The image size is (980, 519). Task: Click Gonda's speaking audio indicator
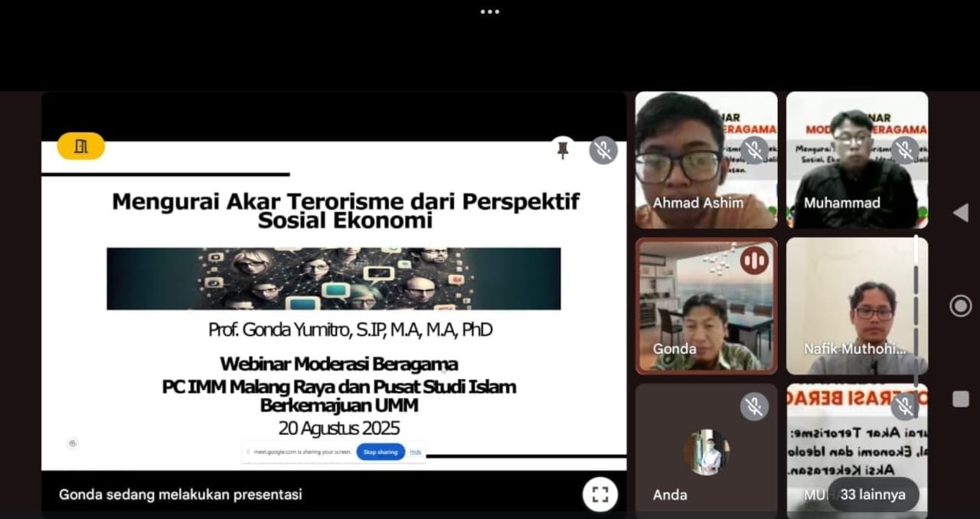755,260
